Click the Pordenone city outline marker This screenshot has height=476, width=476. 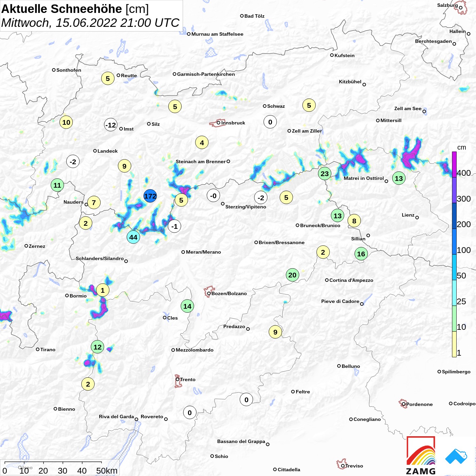click(403, 404)
